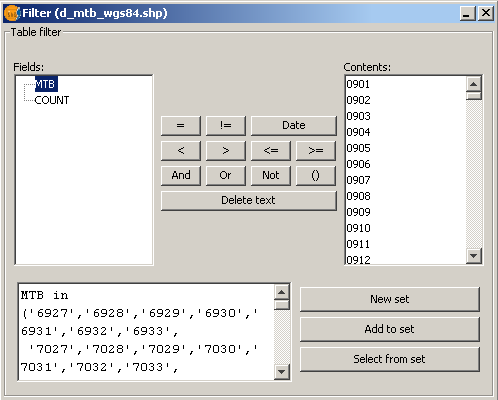Insert the Not logical operator

[271, 176]
